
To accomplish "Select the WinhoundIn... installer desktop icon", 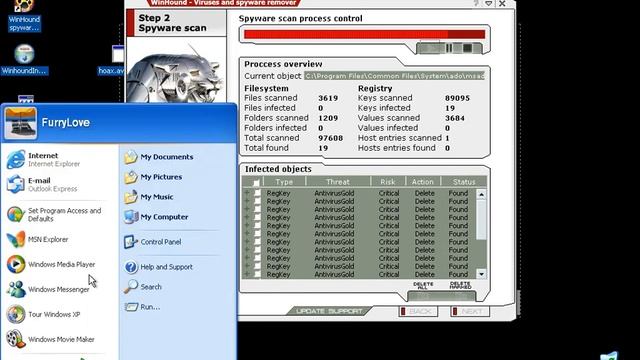I will coord(24,60).
